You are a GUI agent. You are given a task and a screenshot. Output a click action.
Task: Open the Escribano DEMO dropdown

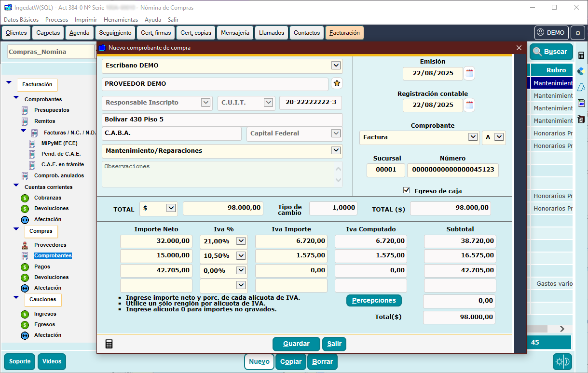point(336,65)
